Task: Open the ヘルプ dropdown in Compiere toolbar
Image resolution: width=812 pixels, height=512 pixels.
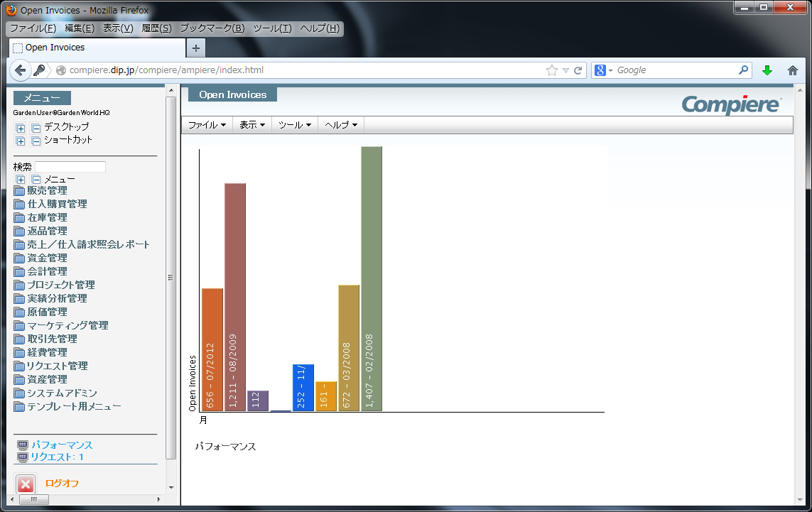Action: pos(341,125)
